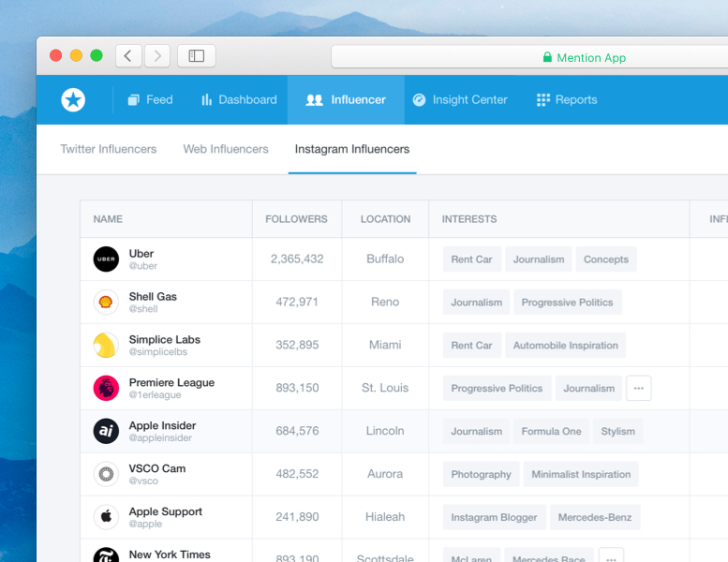This screenshot has height=562, width=728.
Task: Click the Uber avatar logo
Action: click(106, 259)
